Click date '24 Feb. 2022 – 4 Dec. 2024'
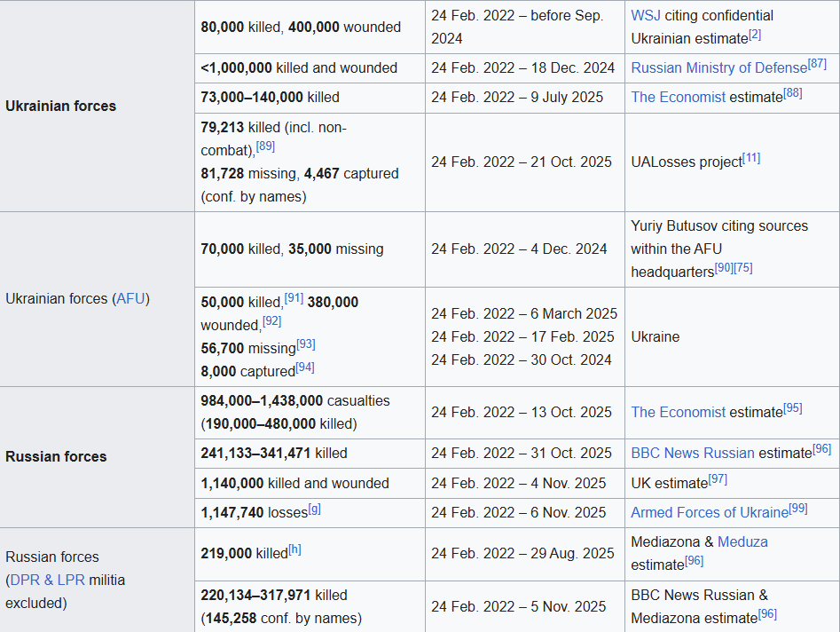This screenshot has width=840, height=632. (519, 249)
